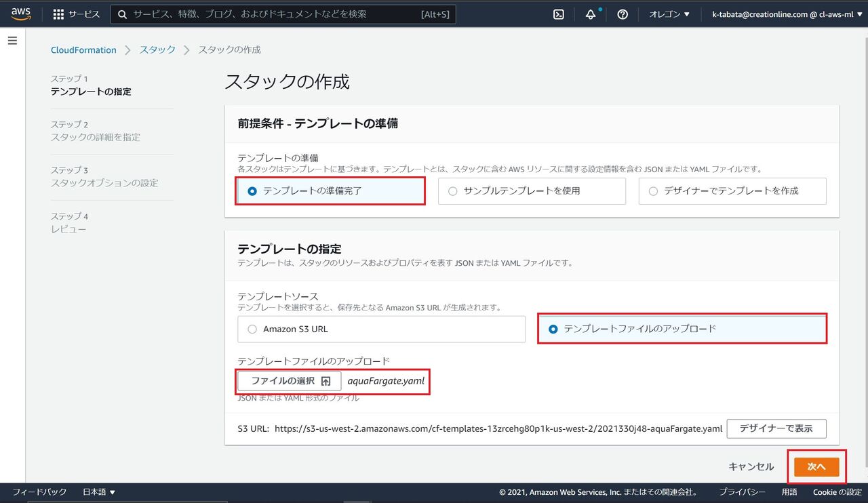
Task: Select デザイナーでテンプレートを作成 radio option
Action: (732, 191)
